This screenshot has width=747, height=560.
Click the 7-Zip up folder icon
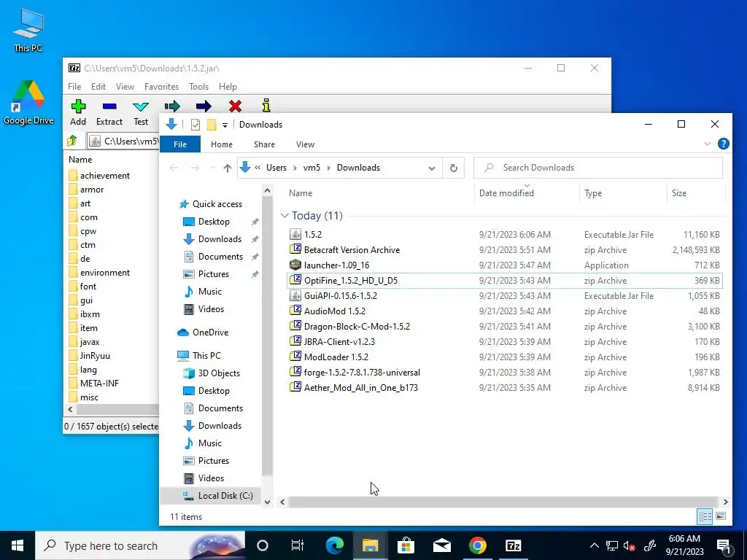(72, 141)
